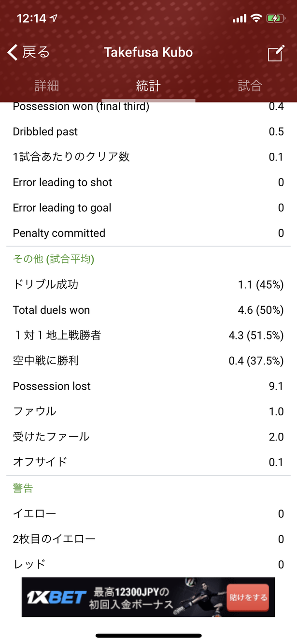The height and width of the screenshot is (644, 297).
Task: Open the 1XBET bonus ad banner
Action: click(148, 597)
